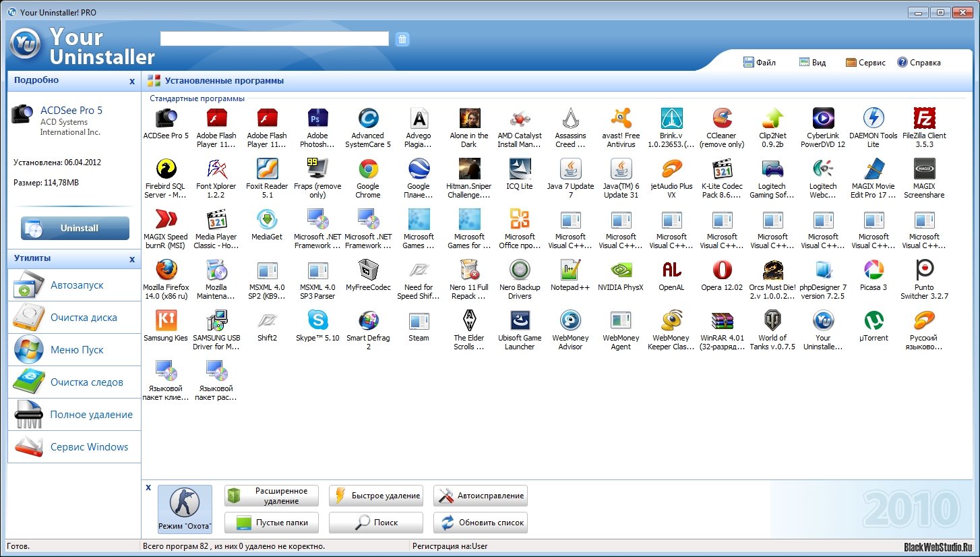Select the Smart Defrag 2 icon
Image resolution: width=980 pixels, height=557 pixels.
click(368, 320)
